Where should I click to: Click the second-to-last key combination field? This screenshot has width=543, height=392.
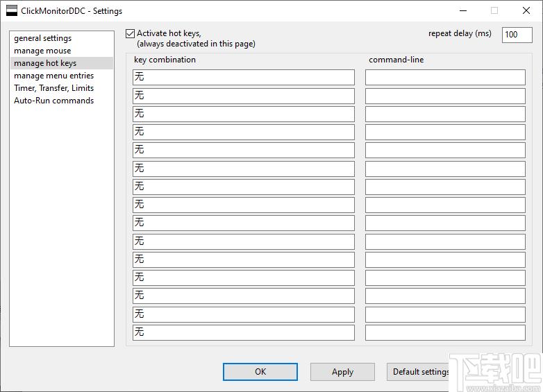[x=244, y=314]
